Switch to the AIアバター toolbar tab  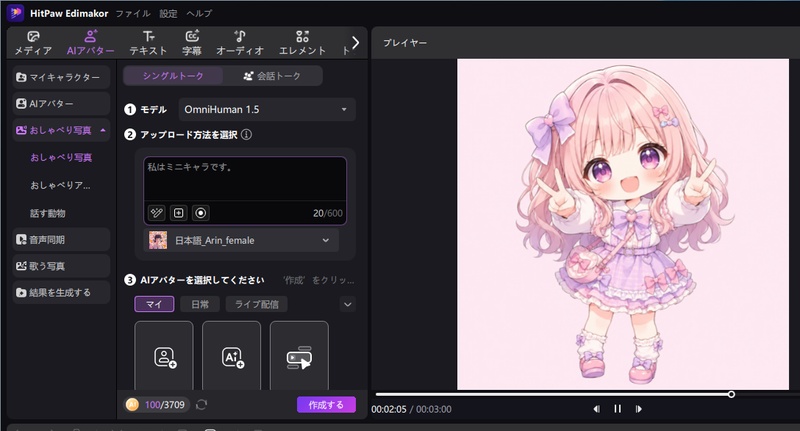tap(90, 43)
